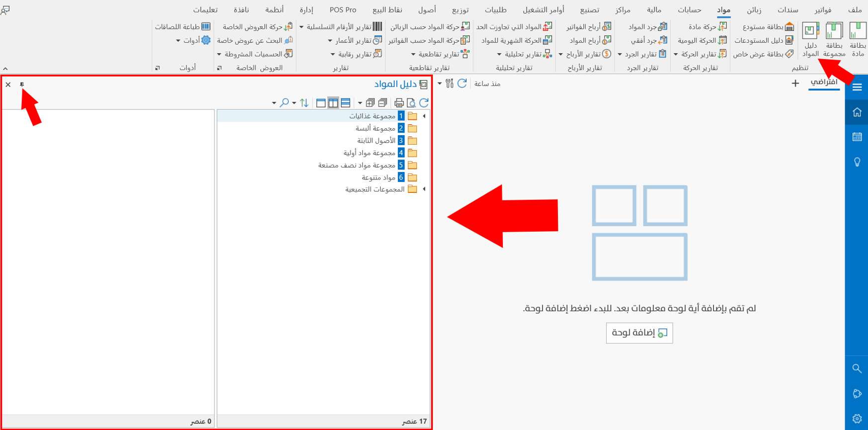Switch to side-by-side split view layout
This screenshot has height=430, width=868.
coord(333,103)
